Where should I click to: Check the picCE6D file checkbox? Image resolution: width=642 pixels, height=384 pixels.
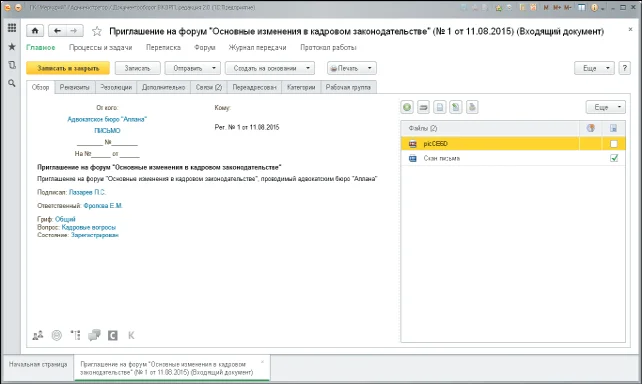pos(613,144)
